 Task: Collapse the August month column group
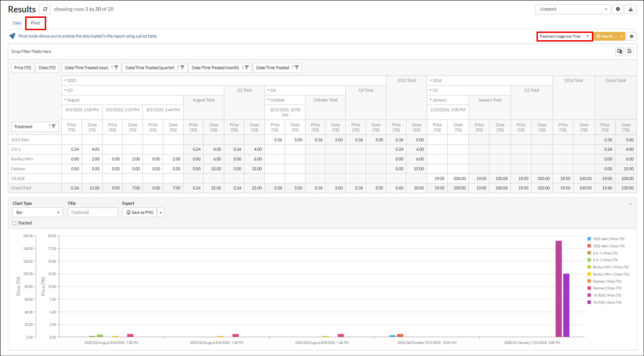65,100
